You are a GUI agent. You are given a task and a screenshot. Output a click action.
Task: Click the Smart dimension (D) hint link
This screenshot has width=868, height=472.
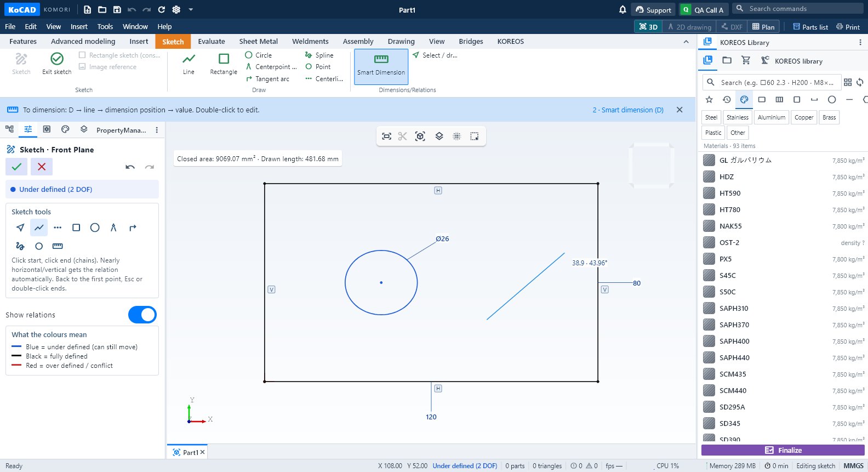tap(628, 110)
